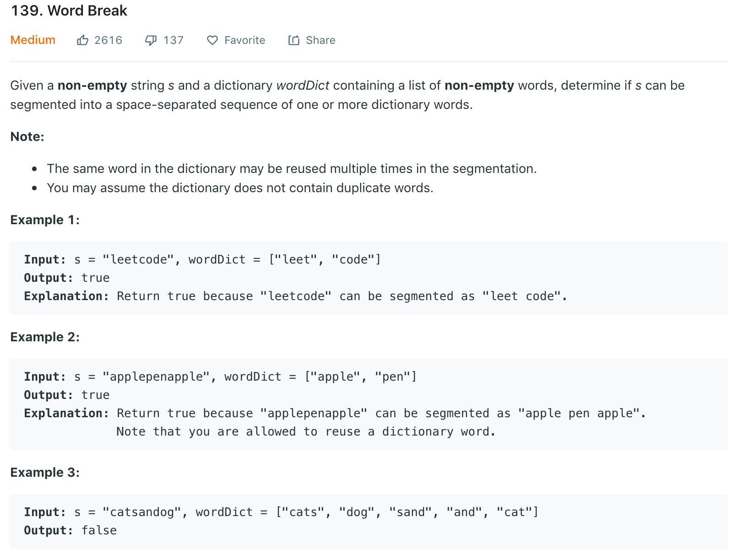Viewport: 738px width, 560px height.
Task: Click the input line with "catsandog"
Action: (281, 512)
